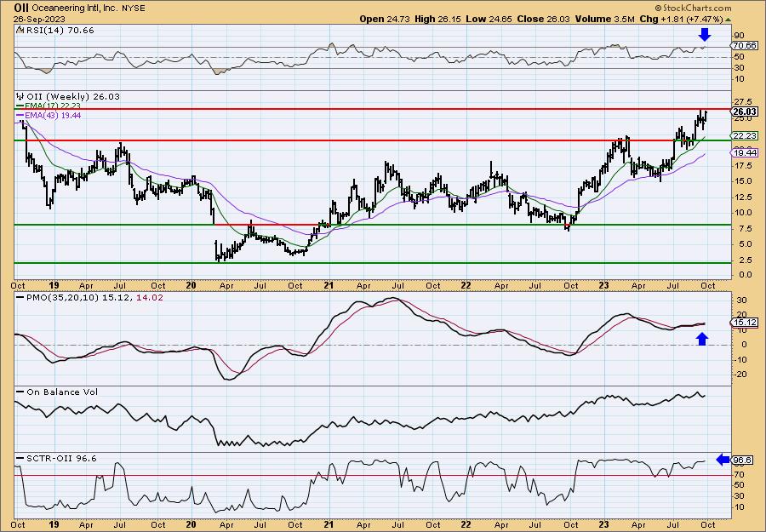Click the 12.5 price axis label
Image resolution: width=766 pixels, height=532 pixels.
(x=742, y=197)
